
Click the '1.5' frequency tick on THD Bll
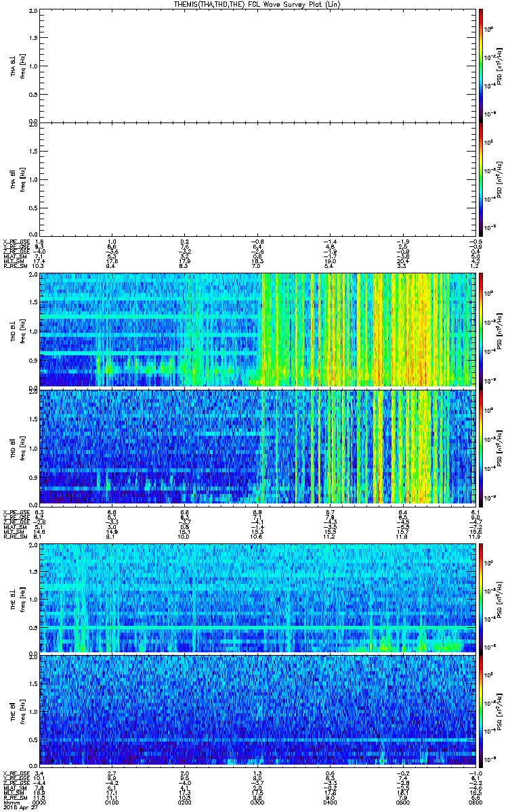[x=33, y=419]
